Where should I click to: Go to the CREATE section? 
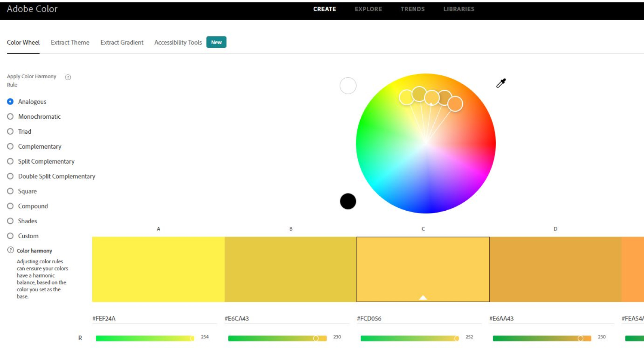[x=325, y=9]
